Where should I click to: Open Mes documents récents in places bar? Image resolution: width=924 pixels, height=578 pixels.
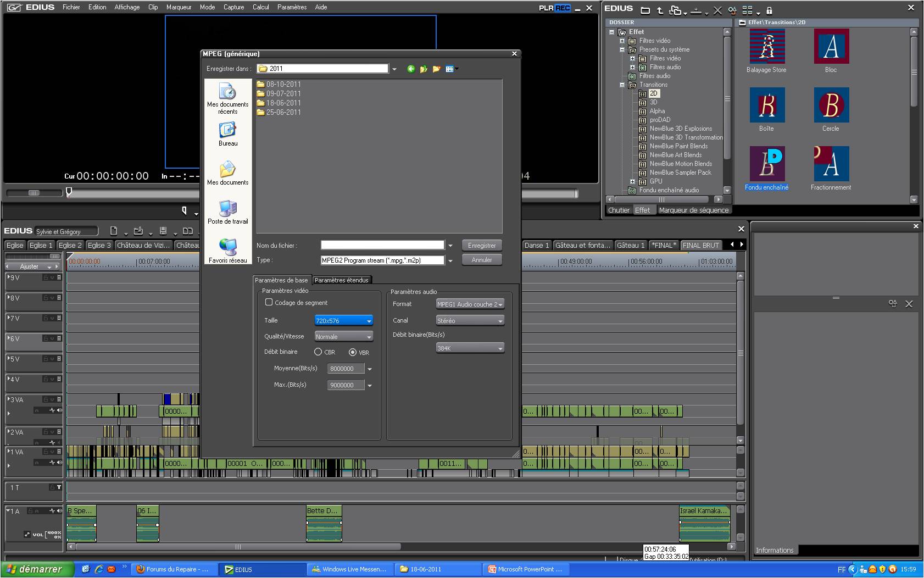(228, 99)
